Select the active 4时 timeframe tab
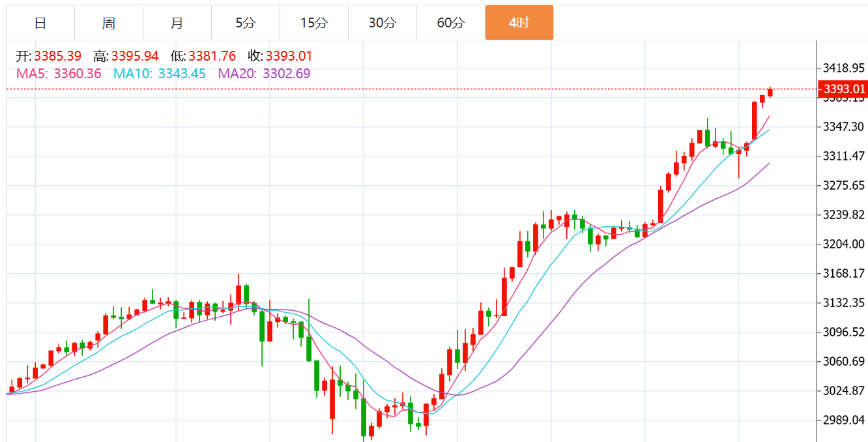868x442 pixels. (519, 23)
